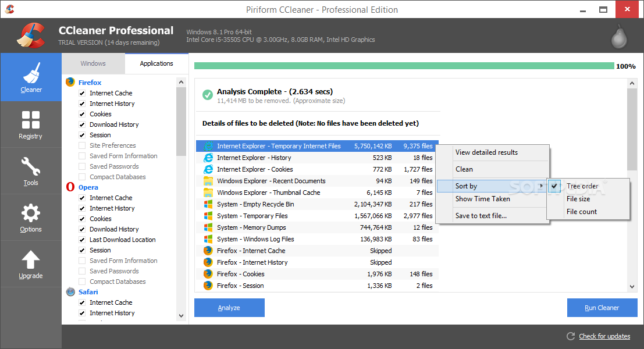This screenshot has width=644, height=349.
Task: Click Firefox icon in Session result row
Action: tap(209, 286)
